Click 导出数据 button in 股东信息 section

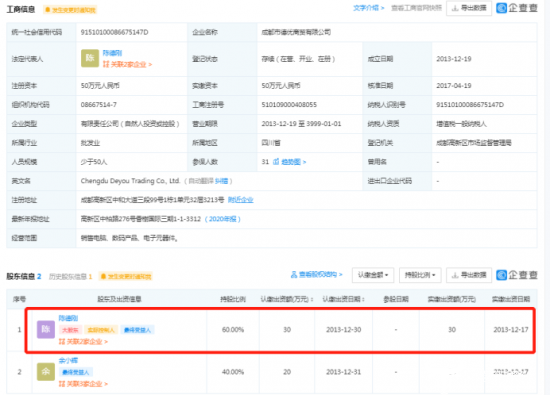pos(469,275)
